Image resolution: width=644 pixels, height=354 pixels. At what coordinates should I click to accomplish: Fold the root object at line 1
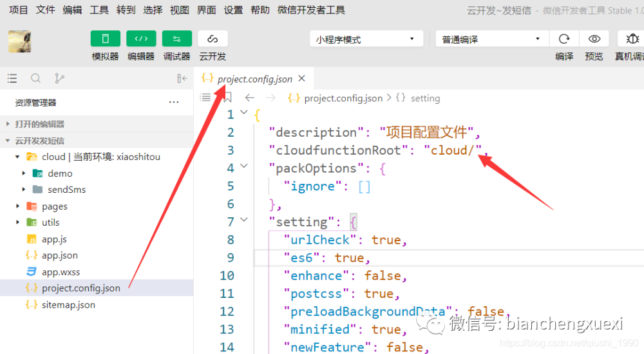pos(244,112)
